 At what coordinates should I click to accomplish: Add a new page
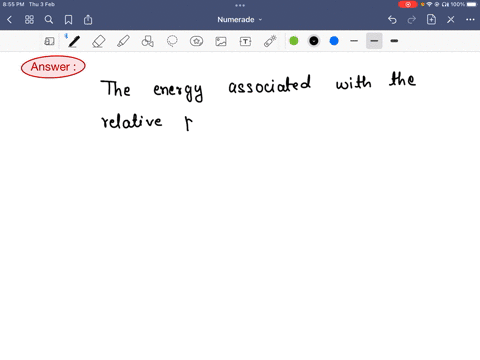tap(431, 20)
